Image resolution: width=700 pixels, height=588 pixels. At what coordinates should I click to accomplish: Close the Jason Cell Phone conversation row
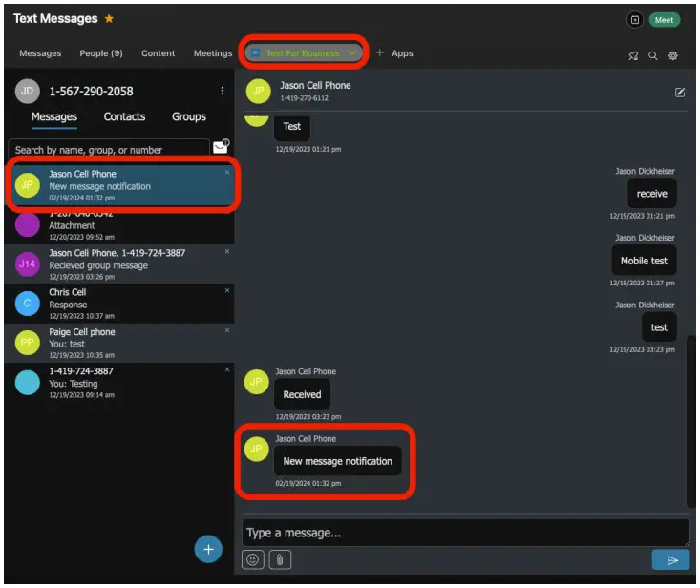tap(227, 172)
